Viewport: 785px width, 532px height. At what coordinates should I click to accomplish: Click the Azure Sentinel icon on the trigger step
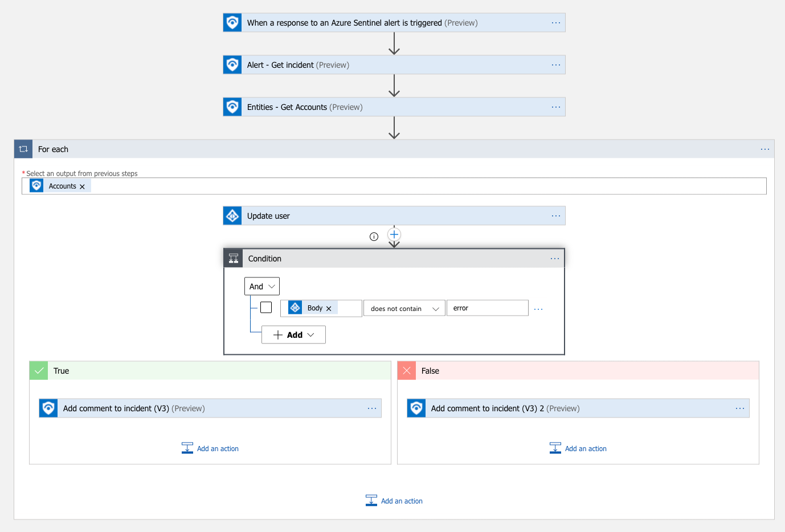232,23
